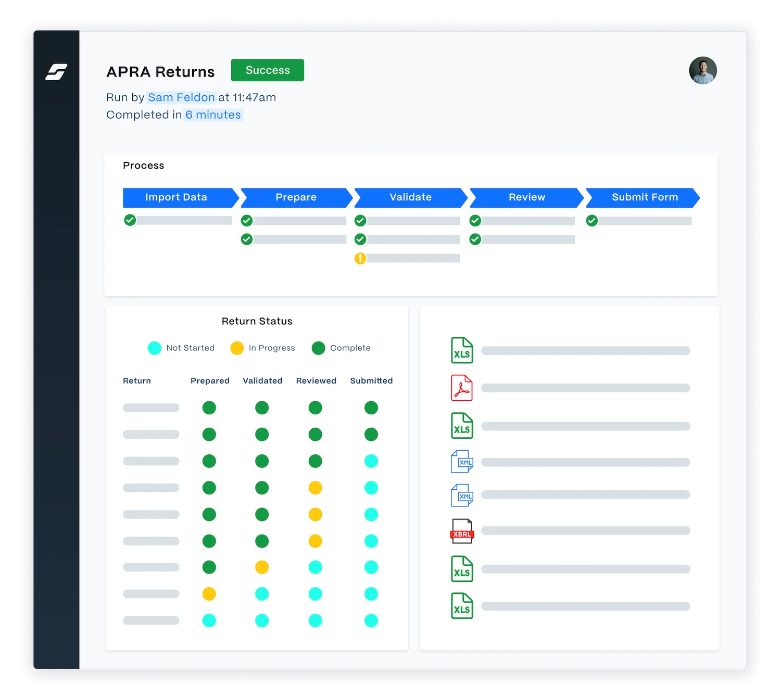781x700 pixels.
Task: Open the PDF file icon
Action: click(x=462, y=388)
